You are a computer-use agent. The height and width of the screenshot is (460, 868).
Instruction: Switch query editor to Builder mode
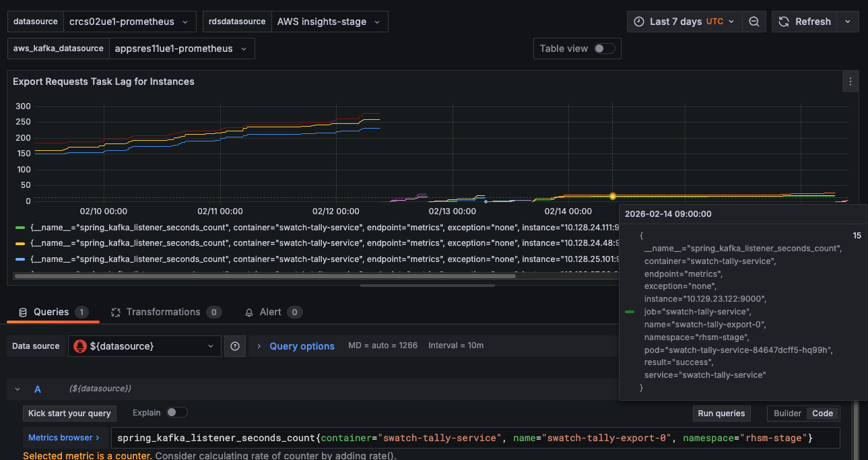click(787, 414)
